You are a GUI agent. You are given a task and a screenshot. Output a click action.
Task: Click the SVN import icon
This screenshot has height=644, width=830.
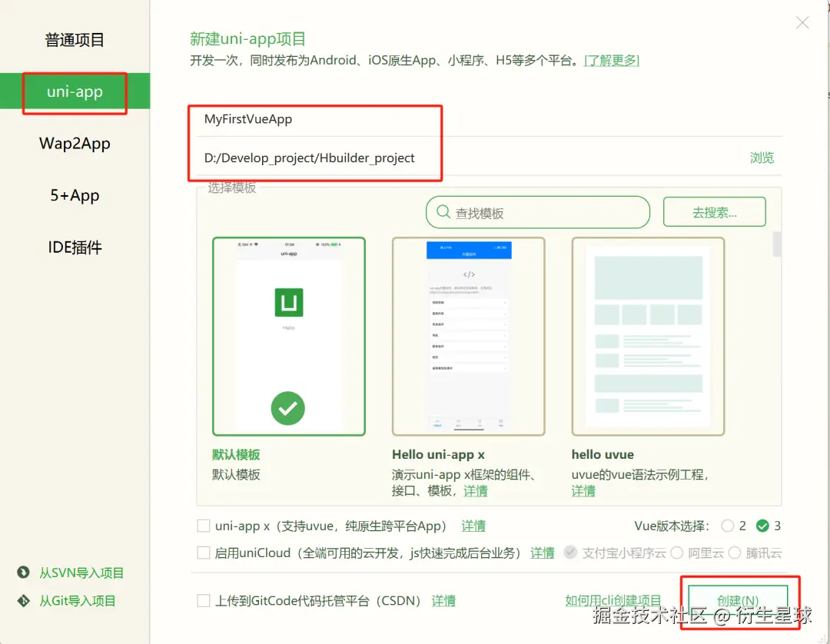23,572
